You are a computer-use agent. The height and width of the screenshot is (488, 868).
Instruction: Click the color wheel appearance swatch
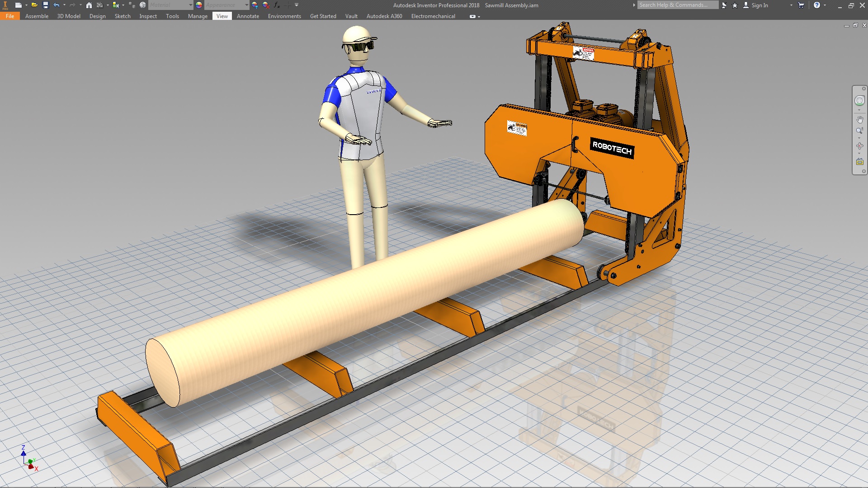(199, 5)
